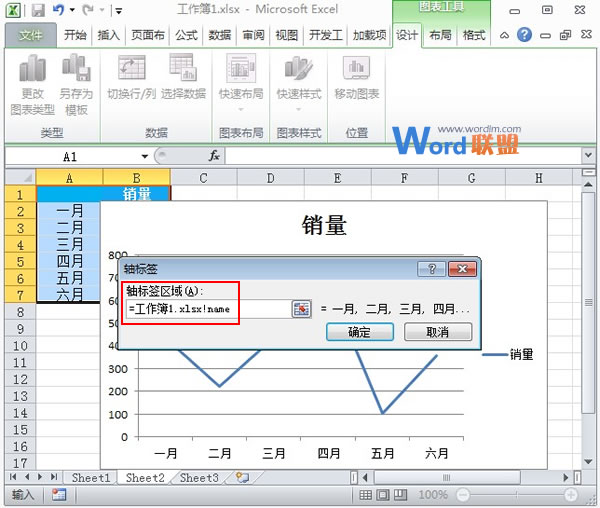Screen dimensions: 600x508
Task: Click the horizontal scrollbar right arrow
Action: pos(566,477)
